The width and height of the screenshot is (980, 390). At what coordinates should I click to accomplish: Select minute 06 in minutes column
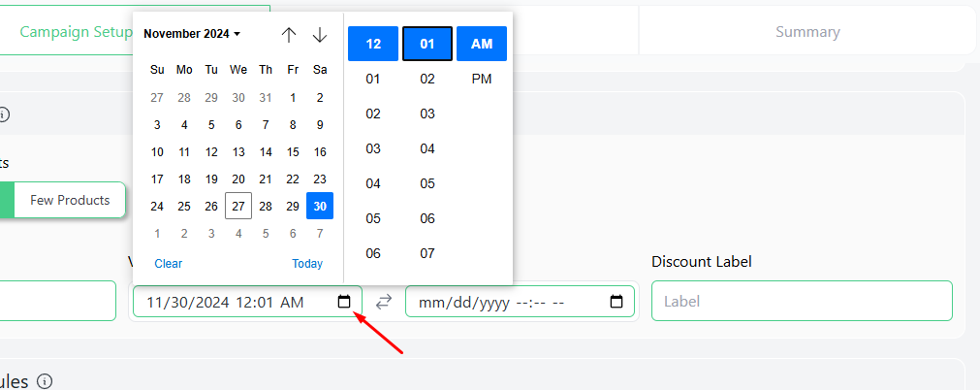pyautogui.click(x=427, y=218)
